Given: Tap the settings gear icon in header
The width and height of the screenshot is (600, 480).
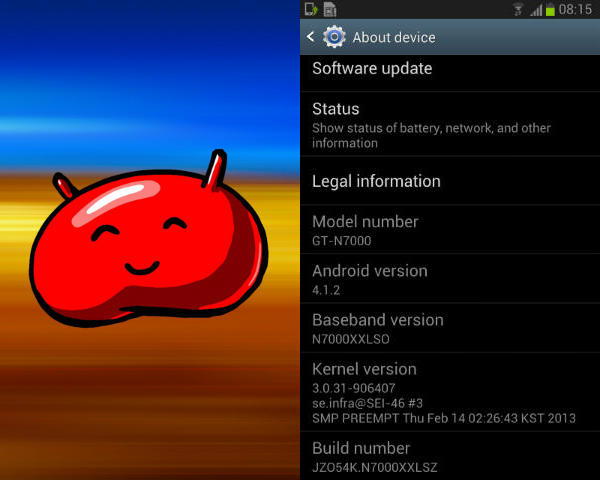Looking at the screenshot, I should [333, 37].
